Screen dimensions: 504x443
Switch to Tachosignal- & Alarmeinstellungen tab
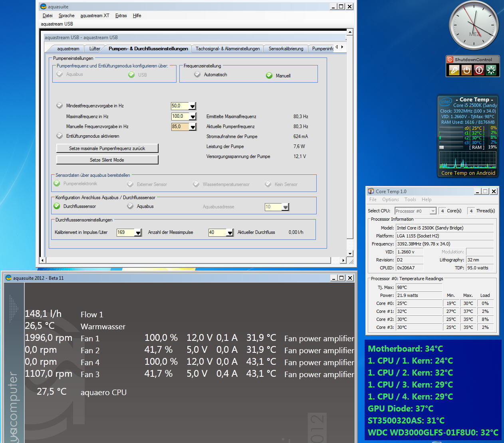pyautogui.click(x=228, y=49)
